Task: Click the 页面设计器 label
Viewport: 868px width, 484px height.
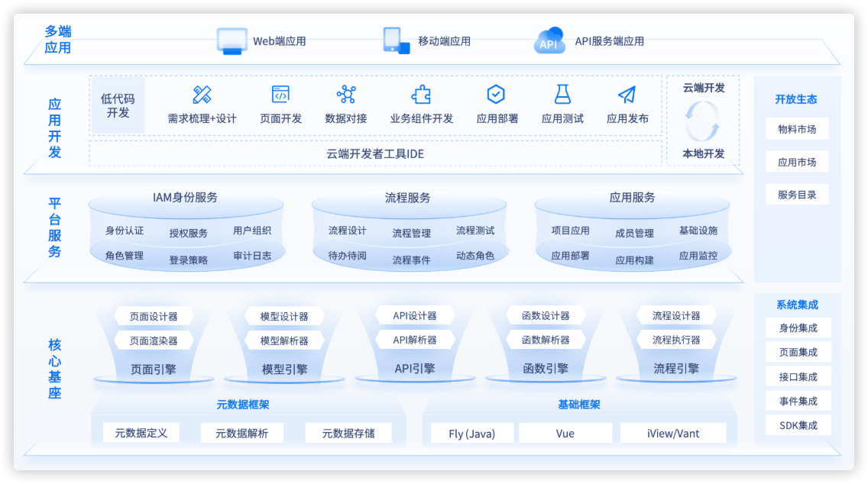Action: 154,316
